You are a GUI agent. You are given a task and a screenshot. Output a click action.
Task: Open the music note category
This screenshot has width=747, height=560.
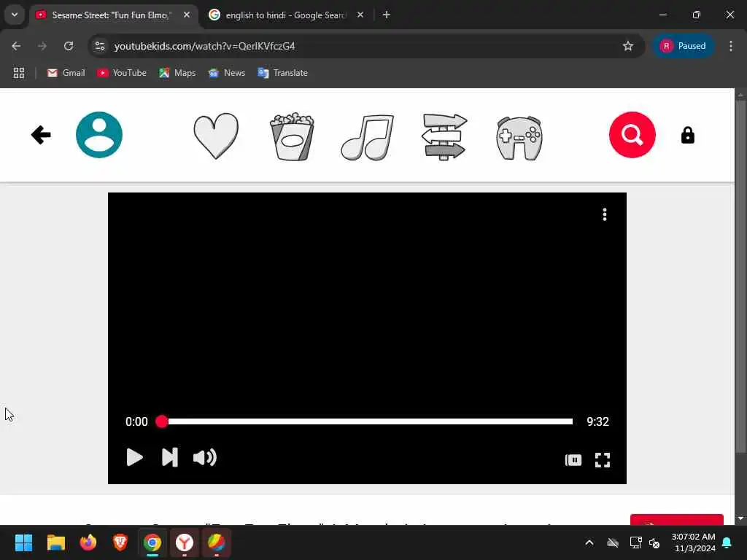tap(368, 137)
